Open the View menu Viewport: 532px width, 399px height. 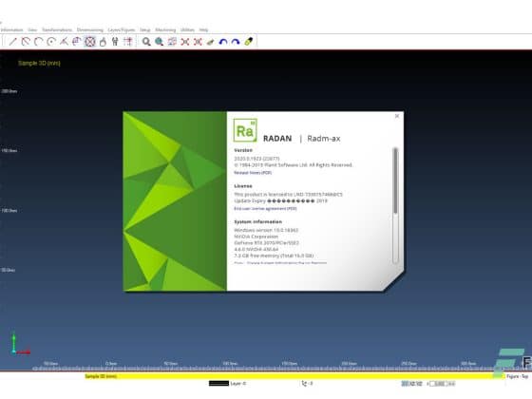pos(32,29)
